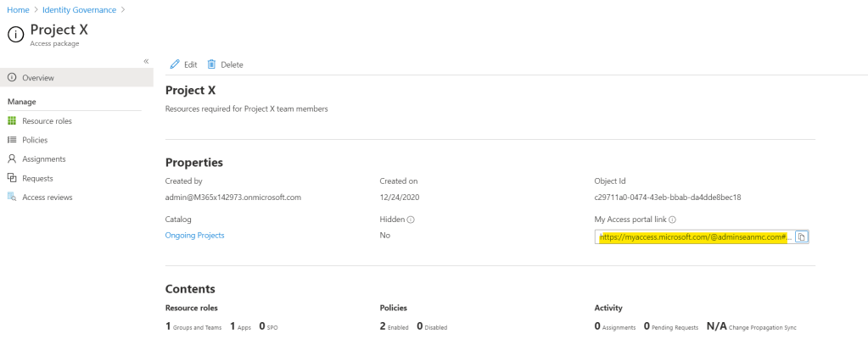868x356 pixels.
Task: Click the Access reviews icon
Action: (x=12, y=197)
